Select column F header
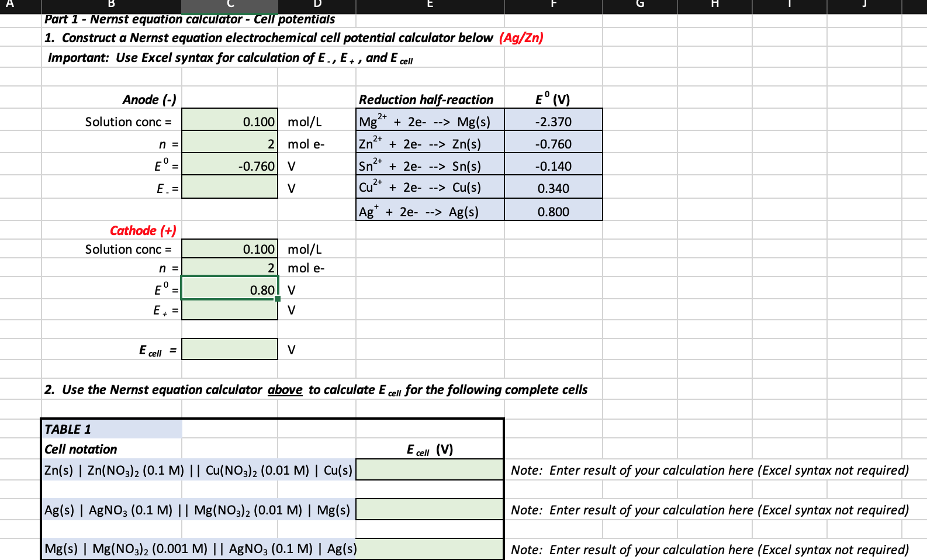Image resolution: width=927 pixels, height=560 pixels. point(554,6)
